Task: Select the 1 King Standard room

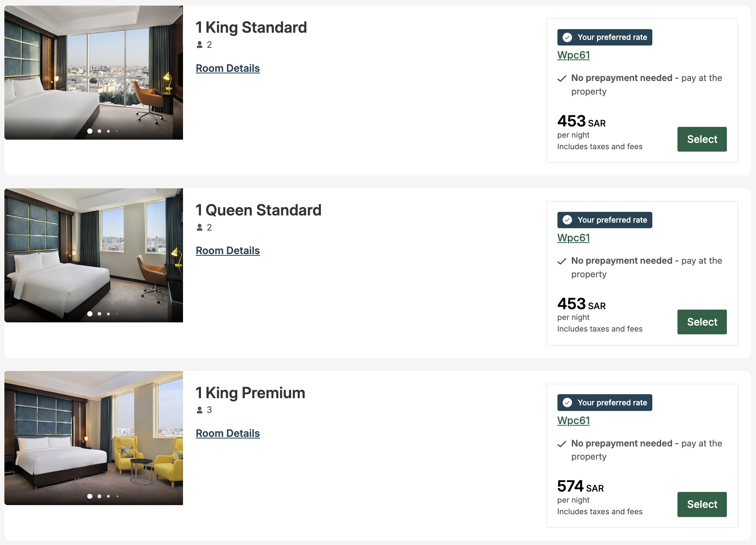Action: (x=702, y=139)
